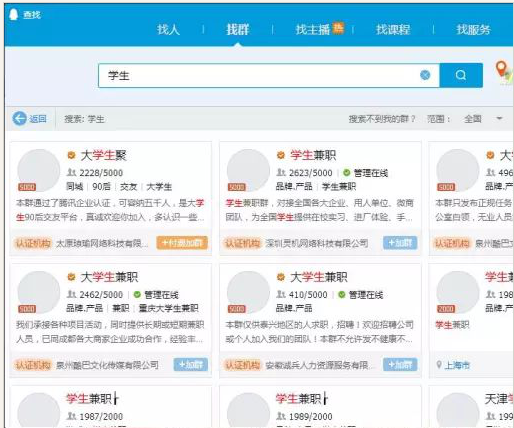Click the 认证机构 tag of 泉州酷巴文化传媒有限公司
514x428 pixels.
coord(33,365)
